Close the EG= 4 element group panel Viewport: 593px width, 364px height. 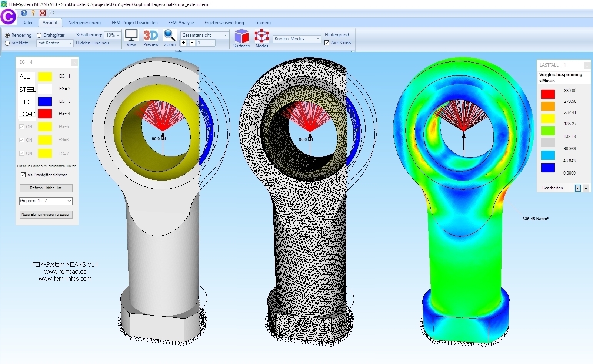click(74, 63)
